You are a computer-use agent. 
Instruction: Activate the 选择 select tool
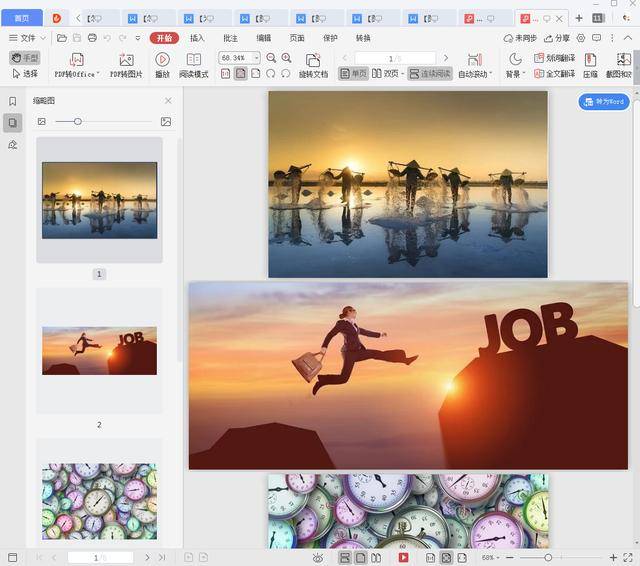(x=25, y=74)
